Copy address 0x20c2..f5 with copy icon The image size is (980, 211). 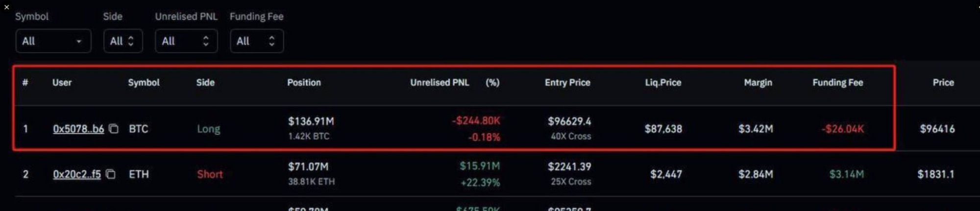pyautogui.click(x=111, y=174)
